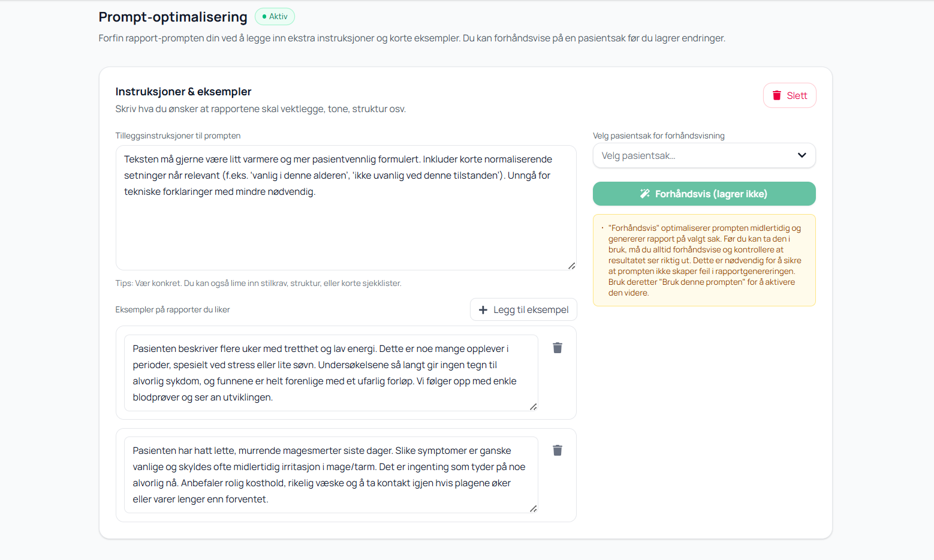Click resize handle of the tretthet example box

pyautogui.click(x=533, y=407)
